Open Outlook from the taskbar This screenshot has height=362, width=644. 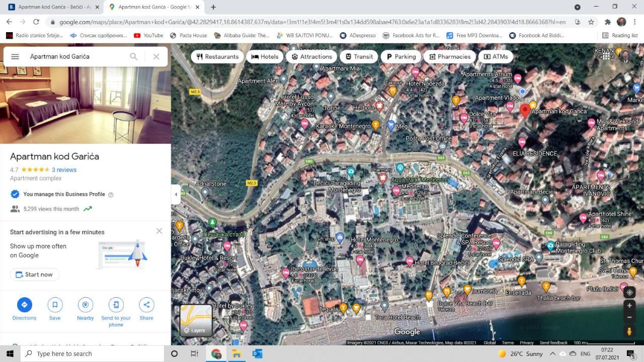pyautogui.click(x=257, y=353)
